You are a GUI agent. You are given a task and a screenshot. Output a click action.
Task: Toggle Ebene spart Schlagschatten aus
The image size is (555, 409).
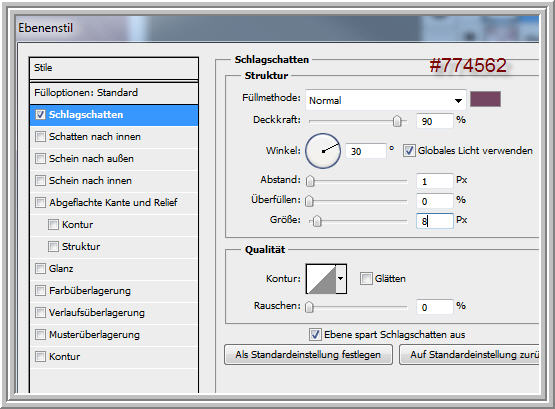coord(315,334)
